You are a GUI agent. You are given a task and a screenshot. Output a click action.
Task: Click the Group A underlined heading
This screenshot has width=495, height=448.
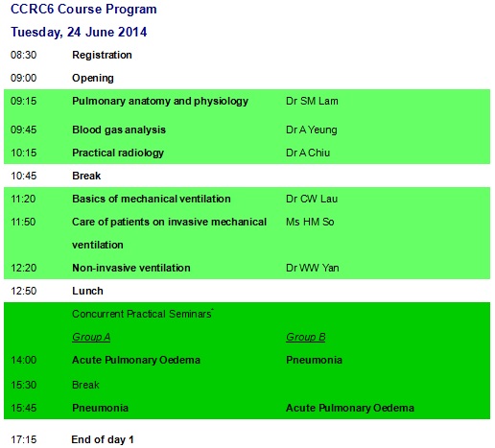pyautogui.click(x=91, y=337)
